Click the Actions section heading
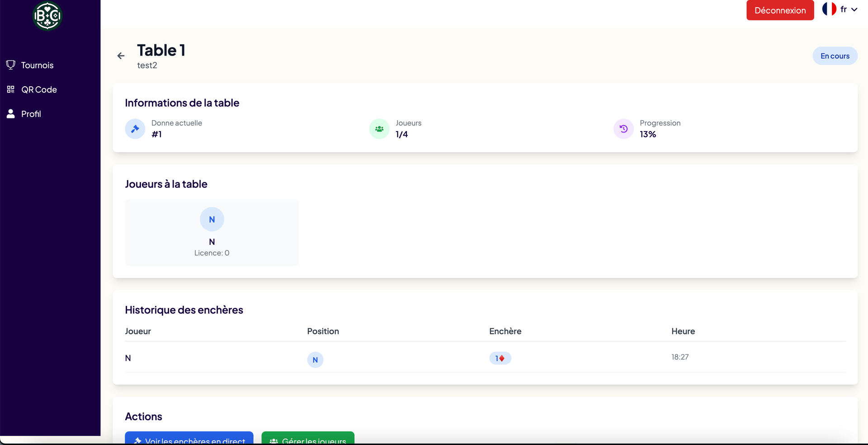 (x=143, y=417)
